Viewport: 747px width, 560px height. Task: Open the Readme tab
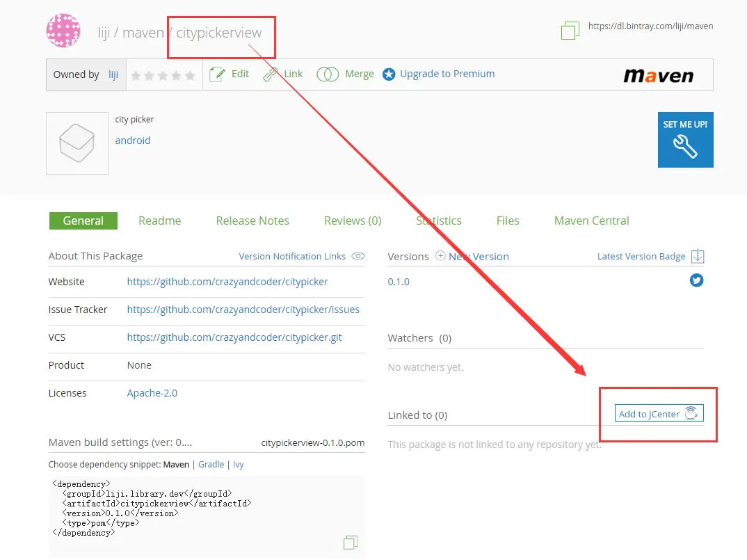click(159, 221)
